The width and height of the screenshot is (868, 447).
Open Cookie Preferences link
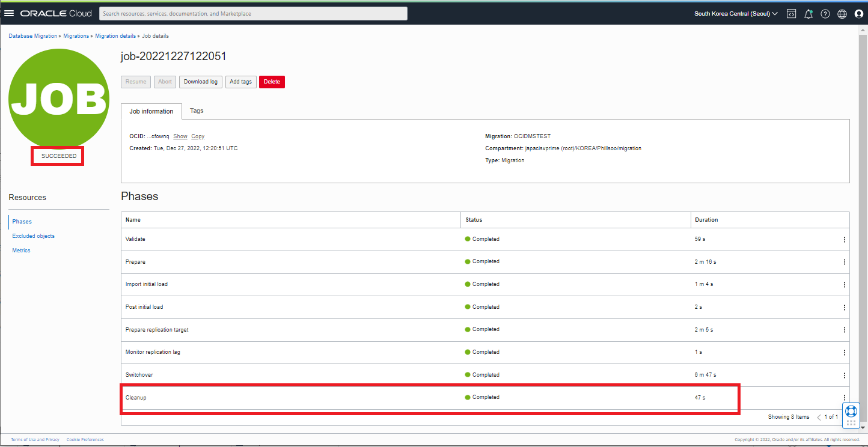coord(85,440)
